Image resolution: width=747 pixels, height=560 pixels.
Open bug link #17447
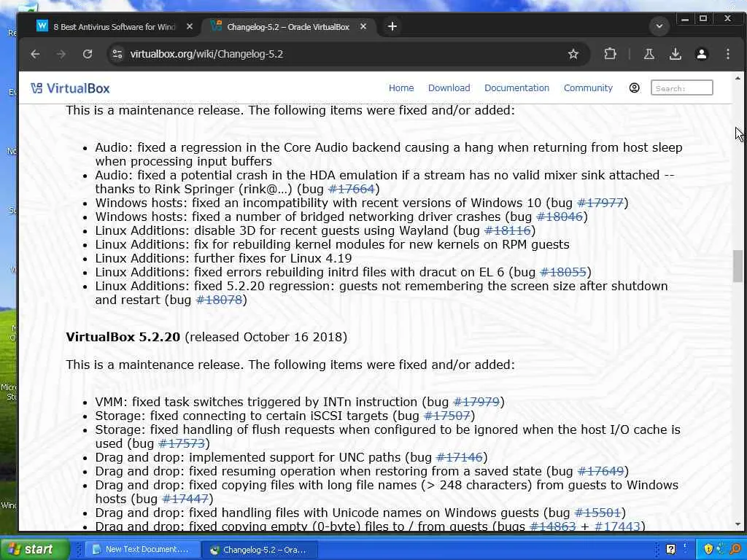(x=185, y=499)
